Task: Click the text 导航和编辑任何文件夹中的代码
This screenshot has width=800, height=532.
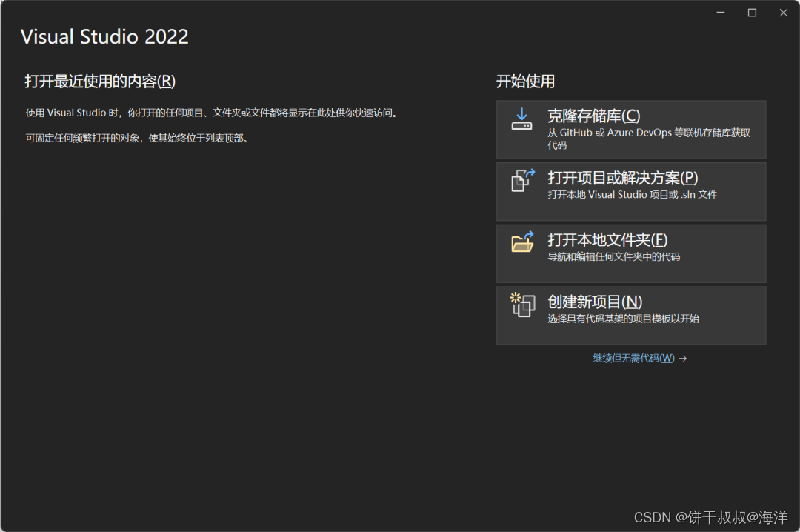Action: pyautogui.click(x=614, y=257)
